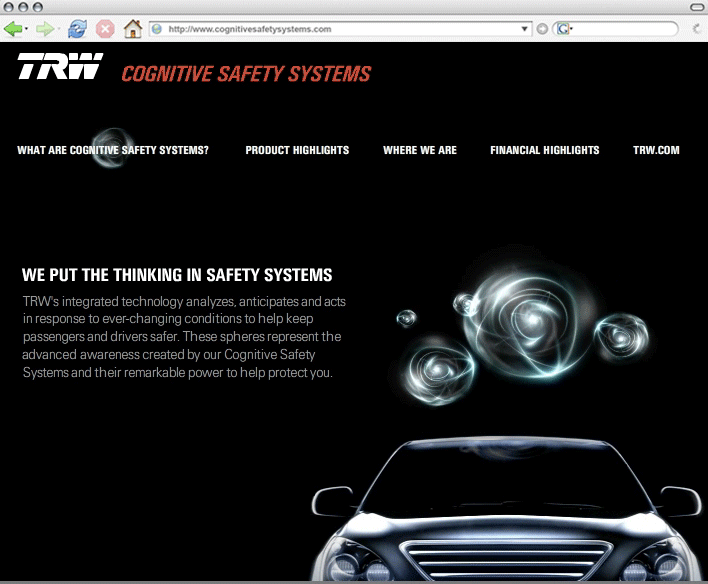Click the largest glowing sphere
Image resolution: width=708 pixels, height=584 pixels.
coord(529,323)
